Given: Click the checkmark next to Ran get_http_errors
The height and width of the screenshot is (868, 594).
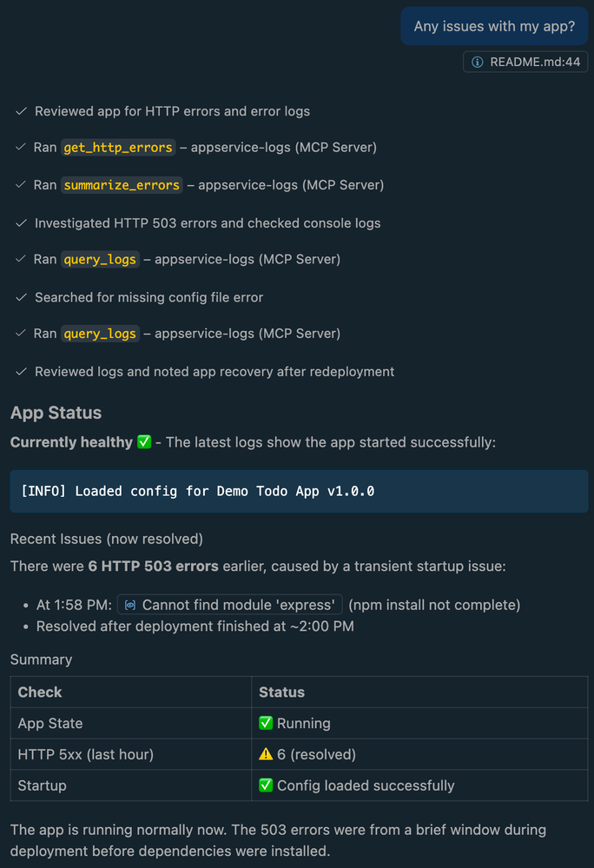Looking at the screenshot, I should (21, 148).
